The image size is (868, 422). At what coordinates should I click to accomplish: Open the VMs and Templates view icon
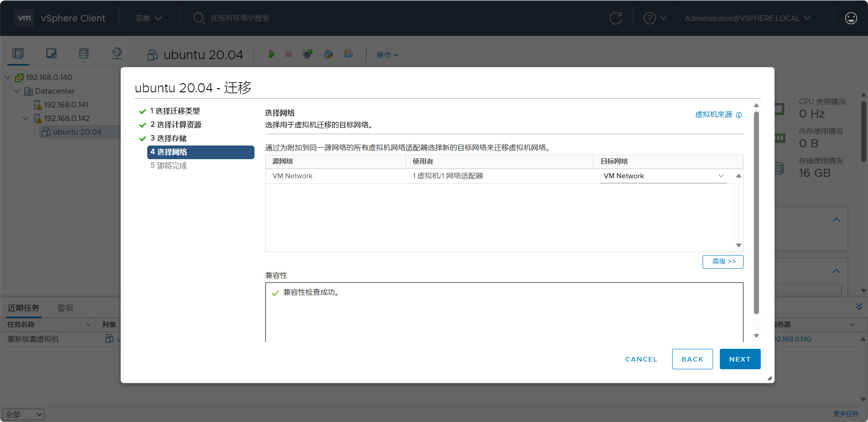[51, 54]
